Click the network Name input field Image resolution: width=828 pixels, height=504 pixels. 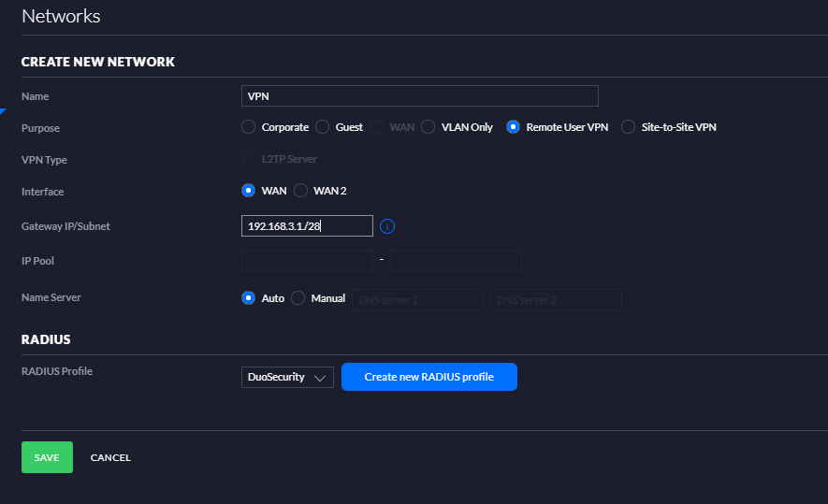[420, 96]
